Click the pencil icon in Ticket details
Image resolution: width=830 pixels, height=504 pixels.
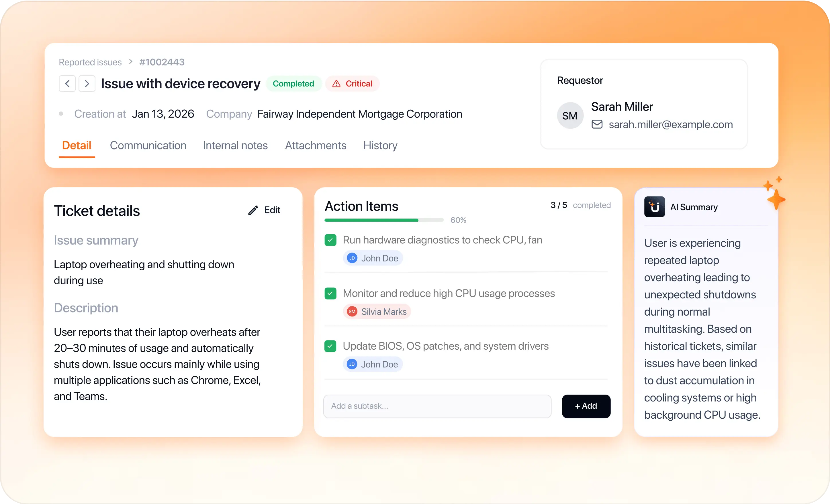coord(253,210)
